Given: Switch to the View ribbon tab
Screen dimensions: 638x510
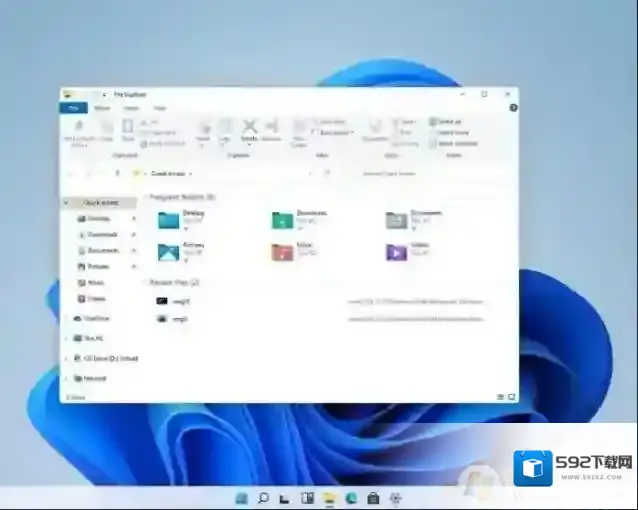Looking at the screenshot, I should 159,107.
